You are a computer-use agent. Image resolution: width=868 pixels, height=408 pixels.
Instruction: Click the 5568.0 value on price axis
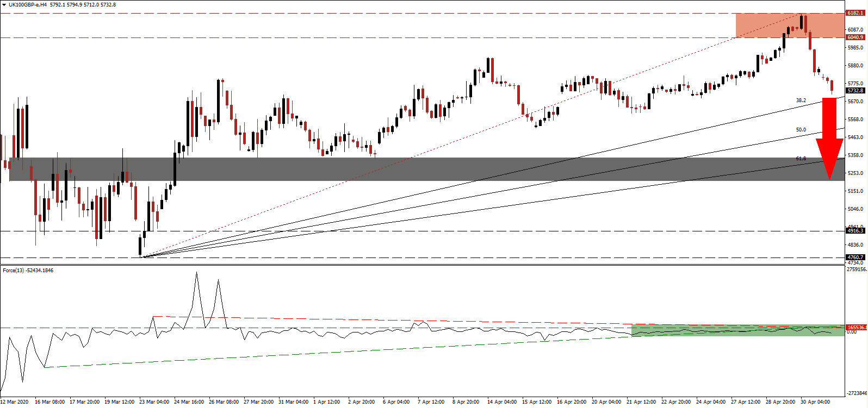point(855,120)
